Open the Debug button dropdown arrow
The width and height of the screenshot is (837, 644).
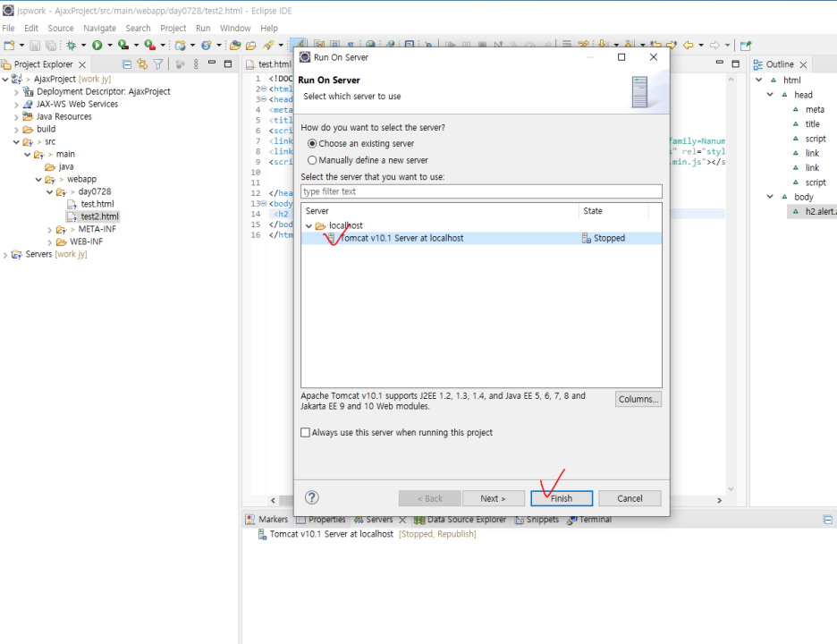pos(83,46)
